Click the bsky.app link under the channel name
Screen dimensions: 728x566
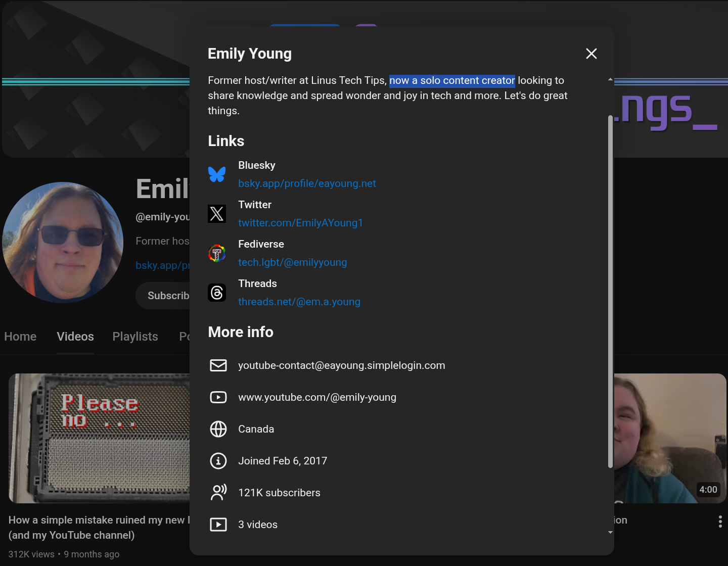click(x=163, y=265)
